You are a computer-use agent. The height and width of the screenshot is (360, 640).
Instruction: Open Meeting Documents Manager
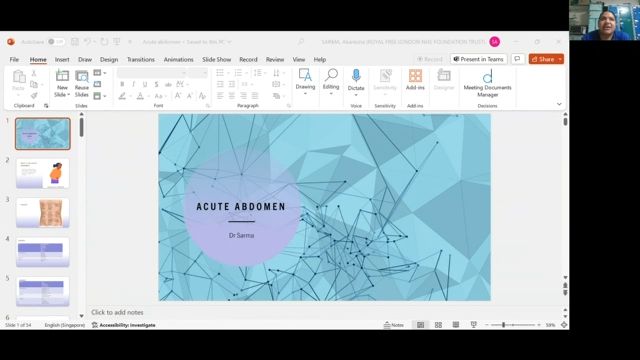pos(487,83)
